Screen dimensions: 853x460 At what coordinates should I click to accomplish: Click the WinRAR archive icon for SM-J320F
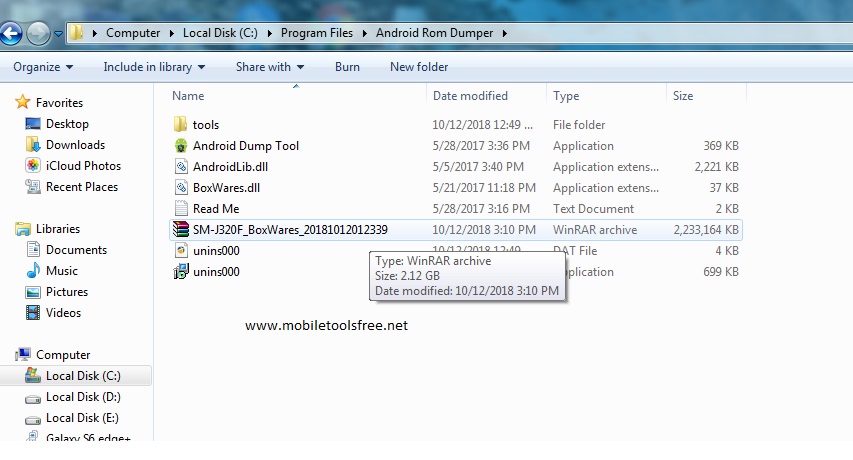point(181,229)
